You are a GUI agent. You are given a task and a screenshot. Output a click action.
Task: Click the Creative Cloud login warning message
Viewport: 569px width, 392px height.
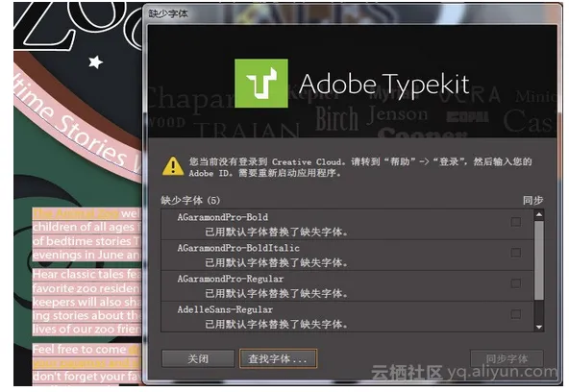pyautogui.click(x=360, y=167)
